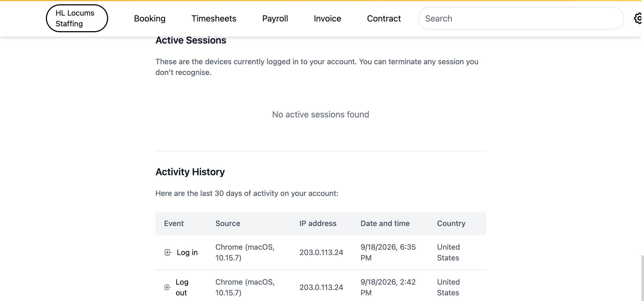Click the Event column header
The width and height of the screenshot is (644, 301).
(x=174, y=223)
